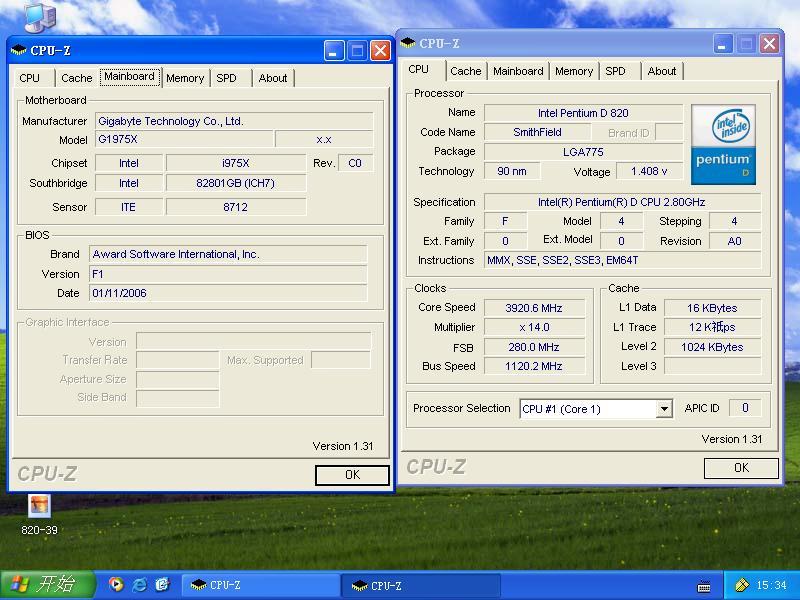800x600 pixels.
Task: Click the Package value LGA775
Action: click(x=583, y=152)
